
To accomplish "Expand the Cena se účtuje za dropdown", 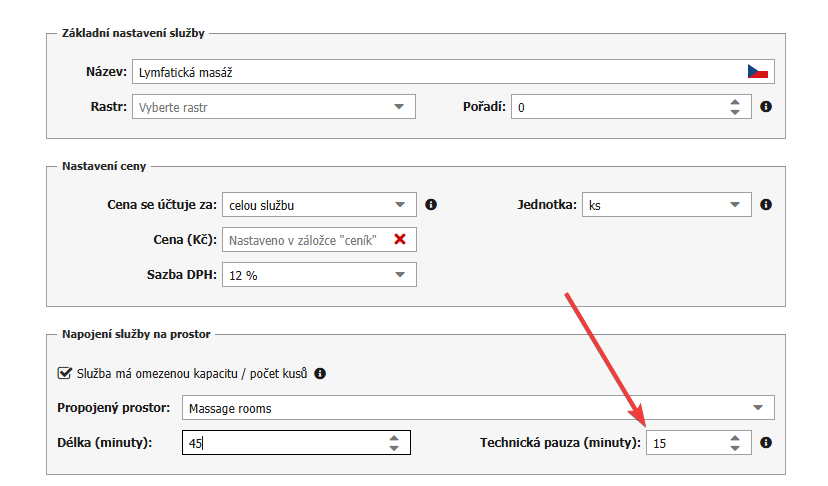I will coord(318,205).
